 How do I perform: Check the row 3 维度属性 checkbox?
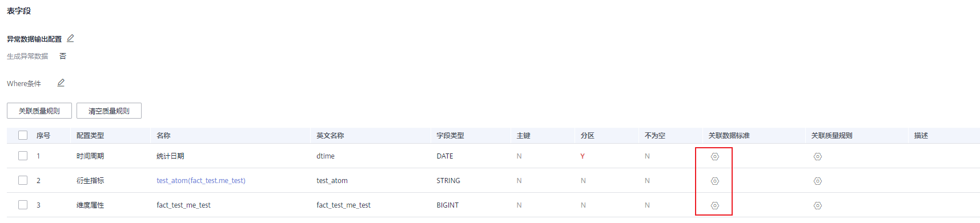(x=23, y=205)
